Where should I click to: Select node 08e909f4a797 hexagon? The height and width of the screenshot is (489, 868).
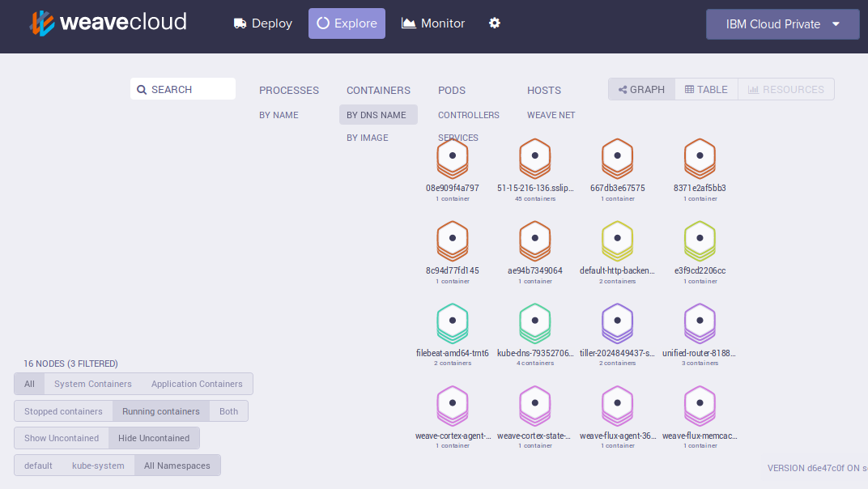point(453,158)
